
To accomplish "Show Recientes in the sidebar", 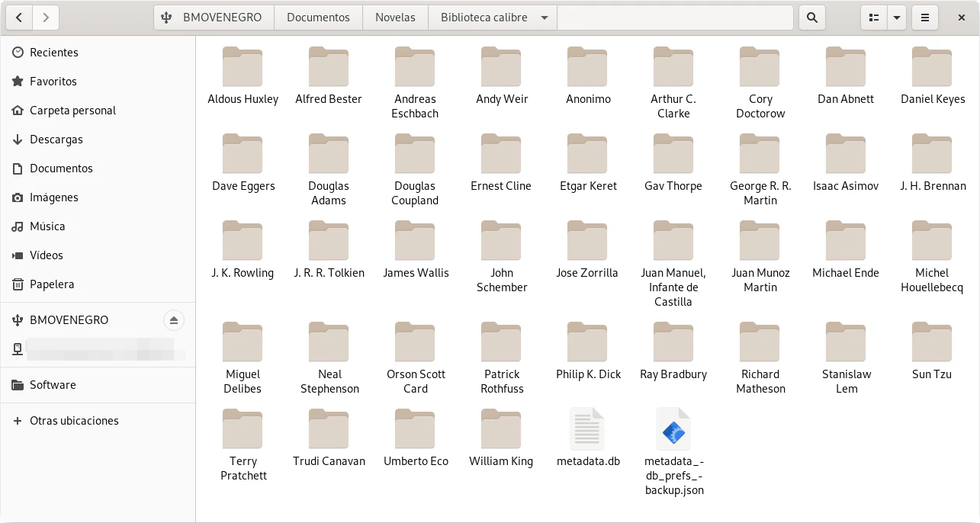I will [53, 53].
